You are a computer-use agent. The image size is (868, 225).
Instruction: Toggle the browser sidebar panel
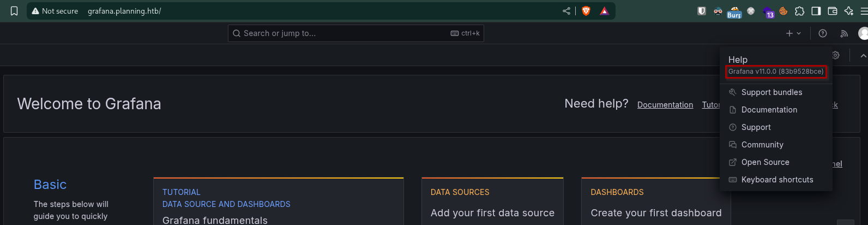tap(816, 11)
